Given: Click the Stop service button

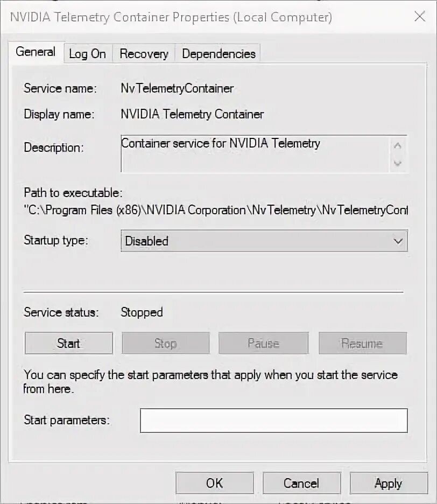Looking at the screenshot, I should [165, 344].
